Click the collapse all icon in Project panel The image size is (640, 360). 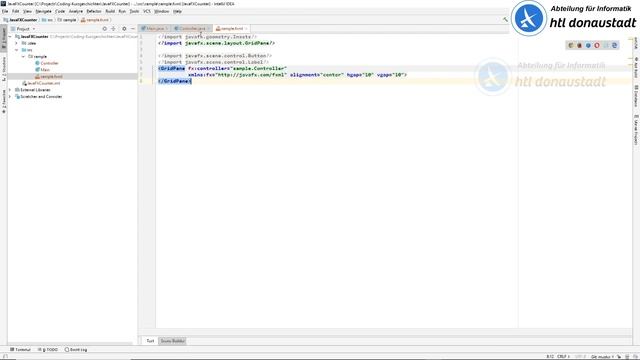click(x=113, y=29)
